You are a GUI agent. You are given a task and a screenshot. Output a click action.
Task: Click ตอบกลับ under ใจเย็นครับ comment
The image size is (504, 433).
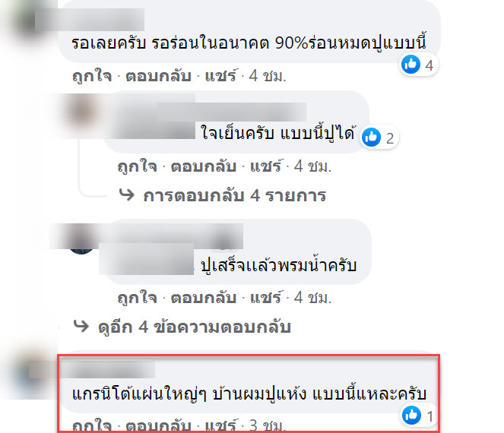pyautogui.click(x=204, y=166)
